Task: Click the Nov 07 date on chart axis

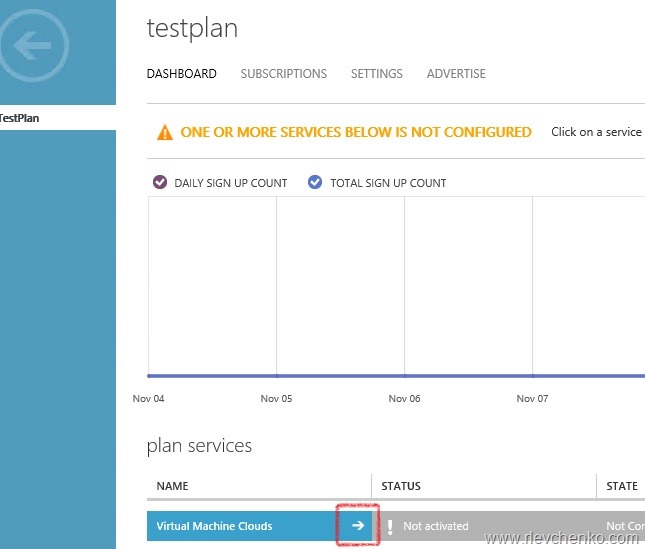Action: pos(532,398)
